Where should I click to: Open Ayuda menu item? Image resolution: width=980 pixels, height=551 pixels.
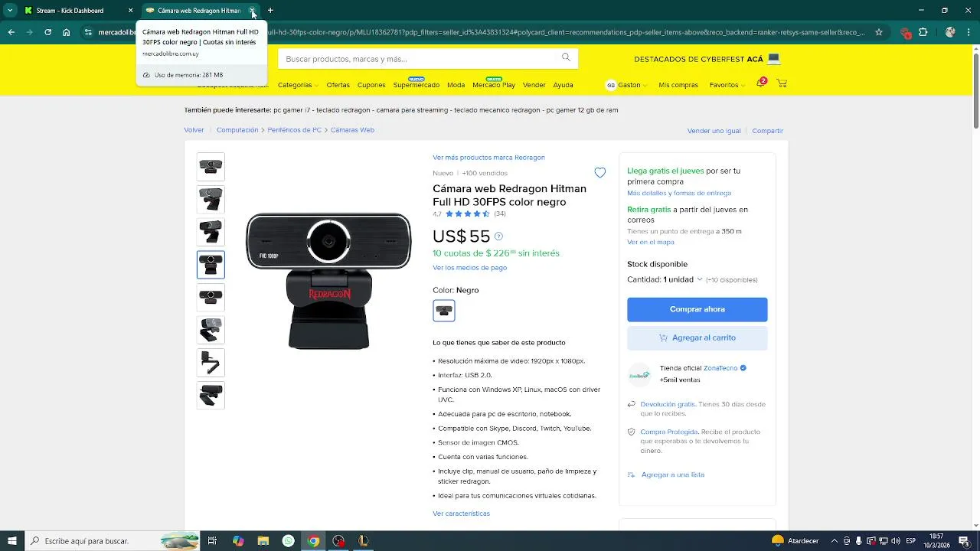(x=563, y=85)
